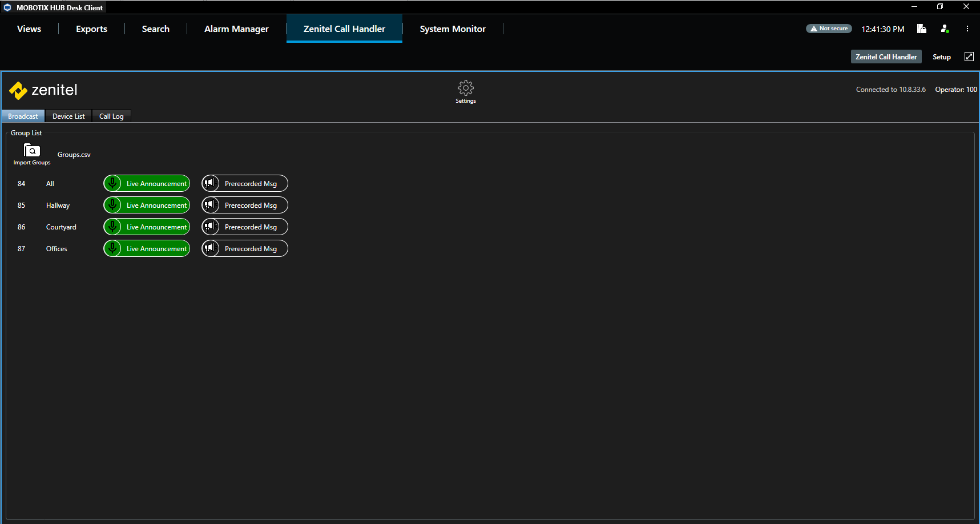Open the Call Log tab

(111, 116)
